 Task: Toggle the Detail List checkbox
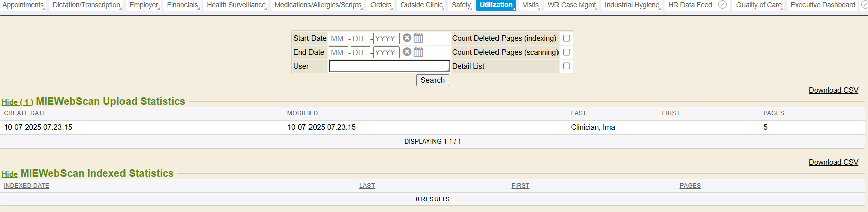click(x=566, y=66)
